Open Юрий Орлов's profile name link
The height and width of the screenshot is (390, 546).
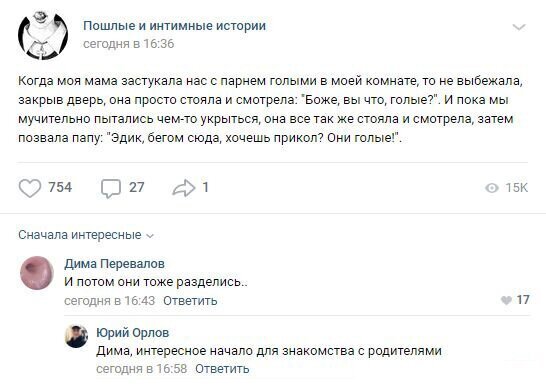pos(133,333)
